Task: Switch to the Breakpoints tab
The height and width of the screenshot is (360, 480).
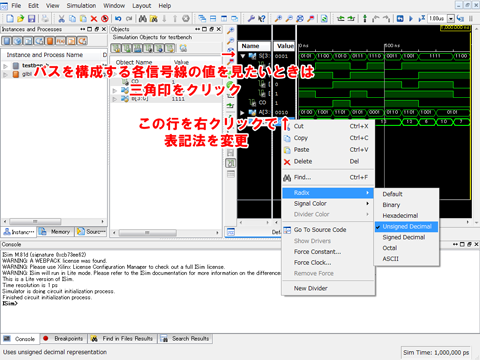Action: pyautogui.click(x=63, y=339)
